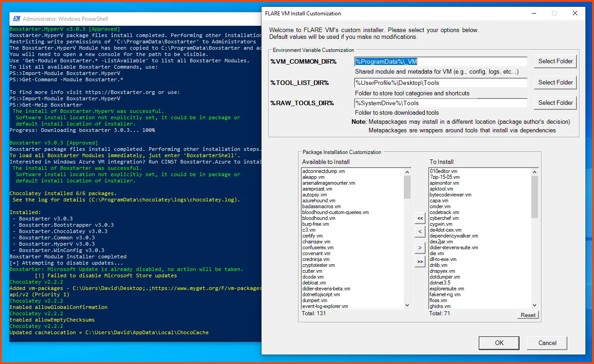Select azurehound.vm package

click(x=319, y=201)
